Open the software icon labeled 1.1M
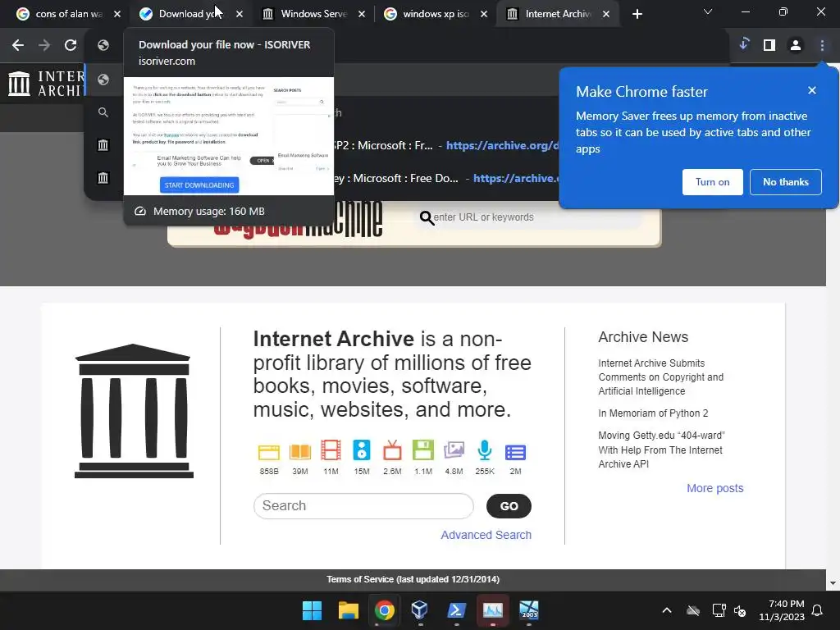The image size is (840, 630). point(423,450)
